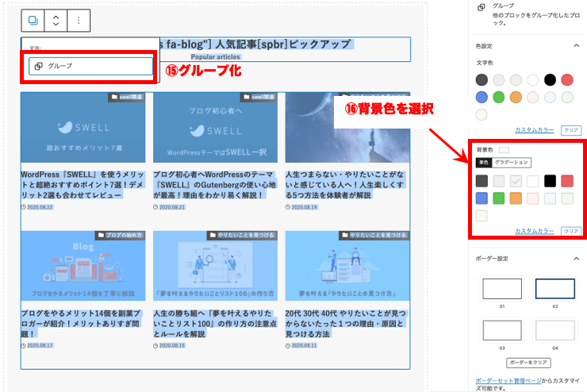Screen dimensions: 587x392
Task: Open カスタムカラー for background color
Action: click(534, 231)
